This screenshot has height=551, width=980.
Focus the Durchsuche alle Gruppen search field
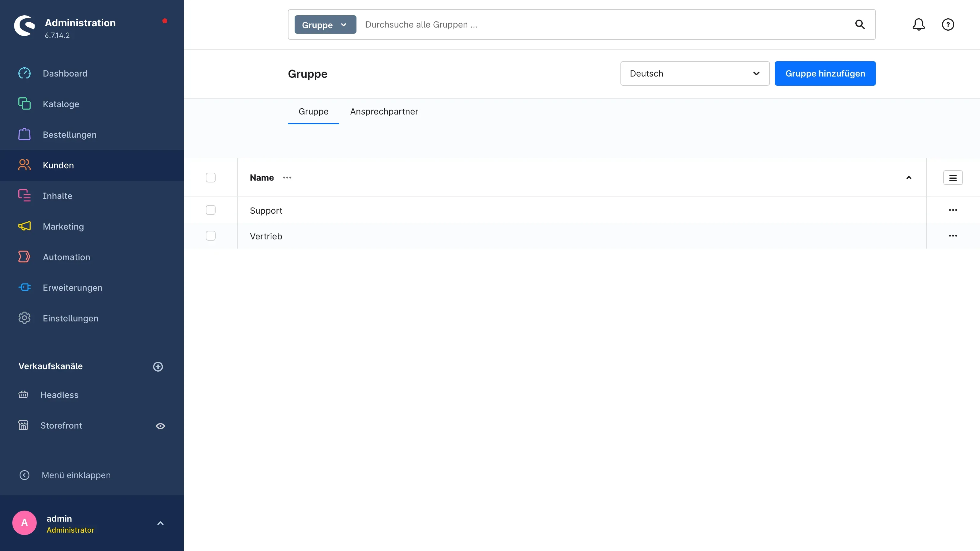(x=605, y=25)
